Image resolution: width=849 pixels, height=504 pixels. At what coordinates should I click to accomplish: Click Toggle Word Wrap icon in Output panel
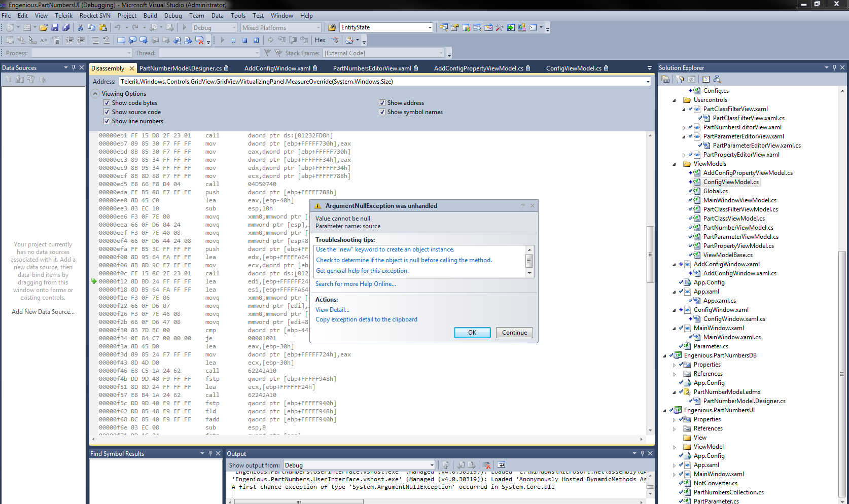point(501,465)
